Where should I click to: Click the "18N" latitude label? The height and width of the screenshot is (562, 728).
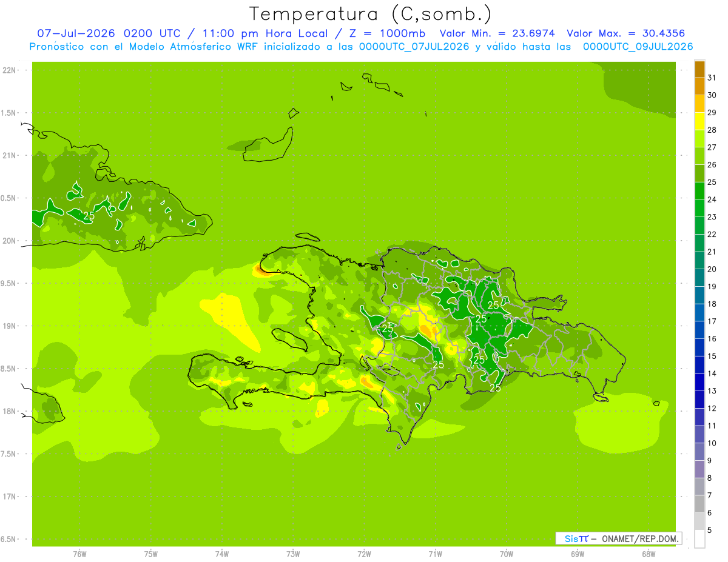point(9,411)
